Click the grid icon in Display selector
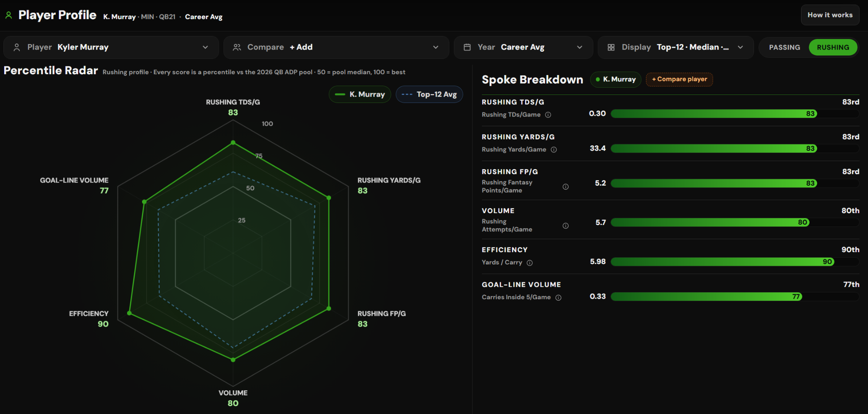868x414 pixels. click(611, 47)
